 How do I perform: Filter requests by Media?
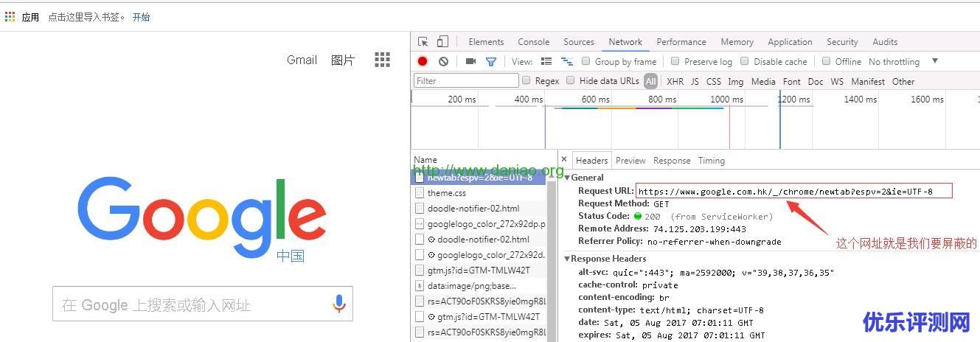[763, 81]
